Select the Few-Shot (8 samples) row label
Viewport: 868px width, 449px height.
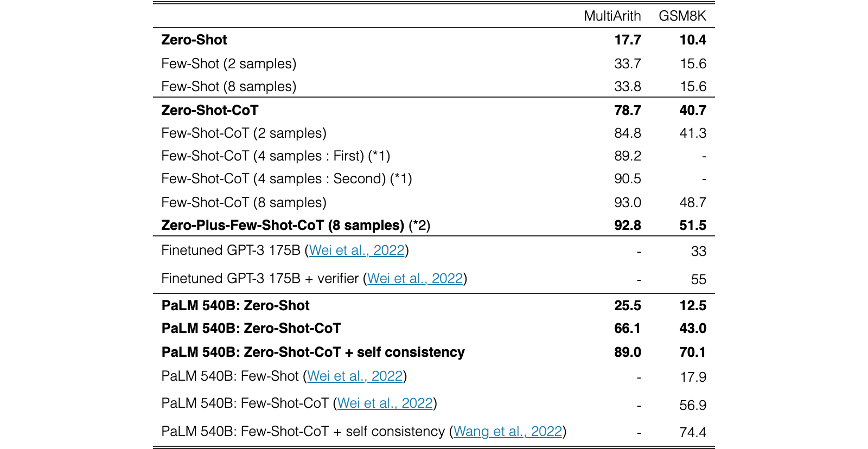(x=229, y=87)
